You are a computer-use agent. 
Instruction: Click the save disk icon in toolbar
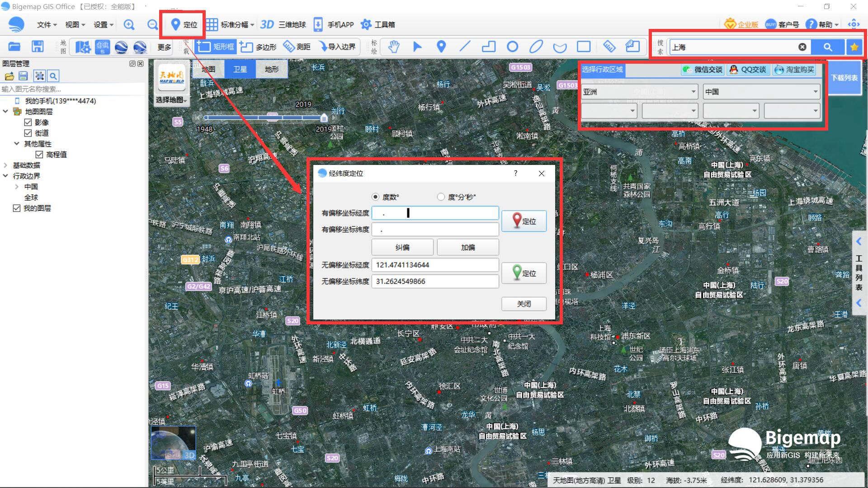pos(38,47)
